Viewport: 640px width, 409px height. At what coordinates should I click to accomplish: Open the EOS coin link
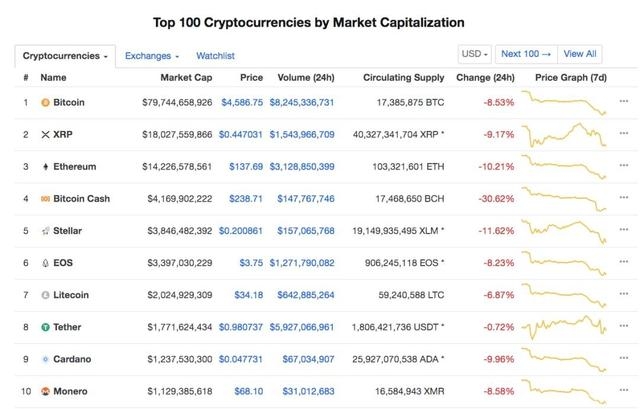pyautogui.click(x=66, y=263)
